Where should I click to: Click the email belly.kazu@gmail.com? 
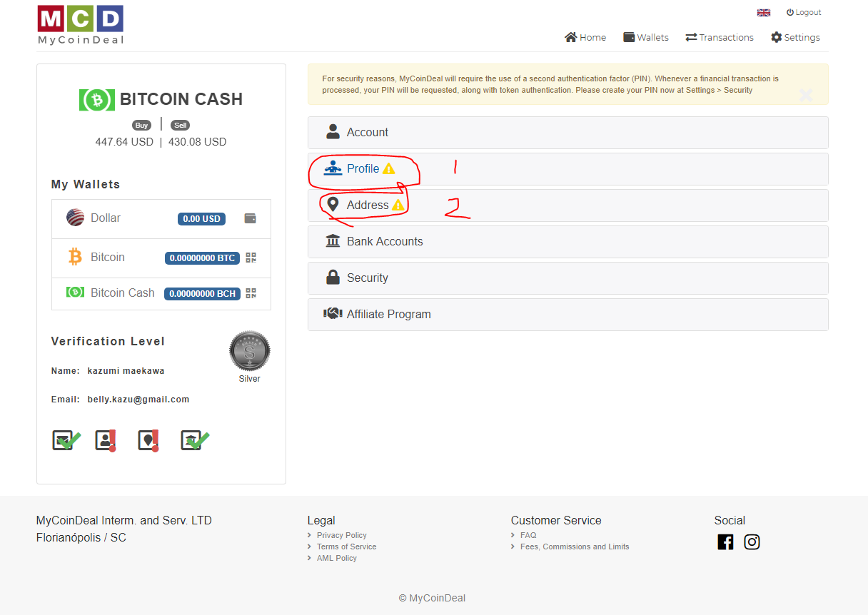(x=138, y=400)
